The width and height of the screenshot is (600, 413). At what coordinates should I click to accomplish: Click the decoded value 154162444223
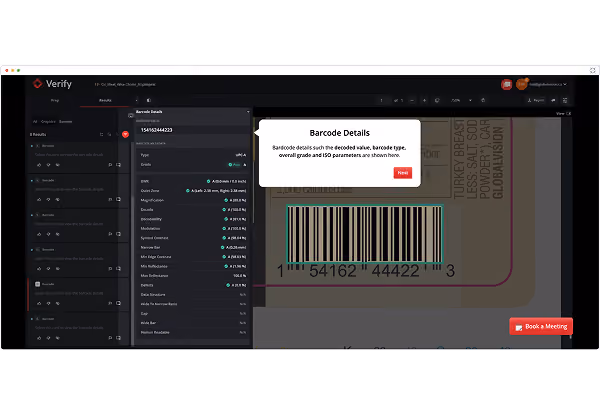click(x=157, y=130)
